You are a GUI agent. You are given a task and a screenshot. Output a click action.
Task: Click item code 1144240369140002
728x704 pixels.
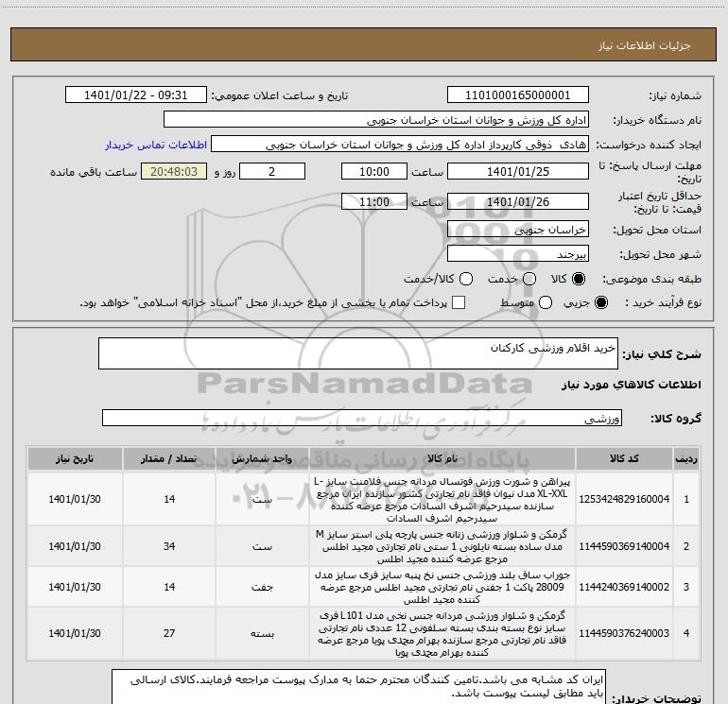624,587
